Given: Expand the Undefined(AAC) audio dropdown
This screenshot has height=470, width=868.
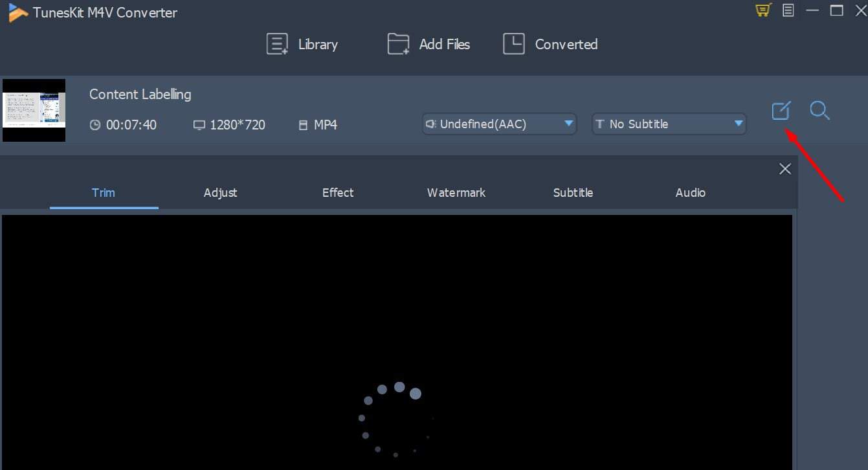Looking at the screenshot, I should pos(499,124).
